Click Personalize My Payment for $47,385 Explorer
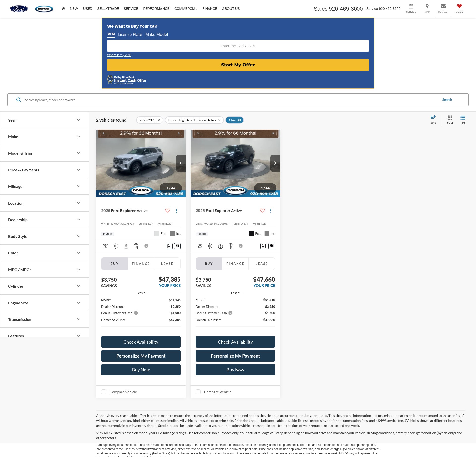 [141, 356]
